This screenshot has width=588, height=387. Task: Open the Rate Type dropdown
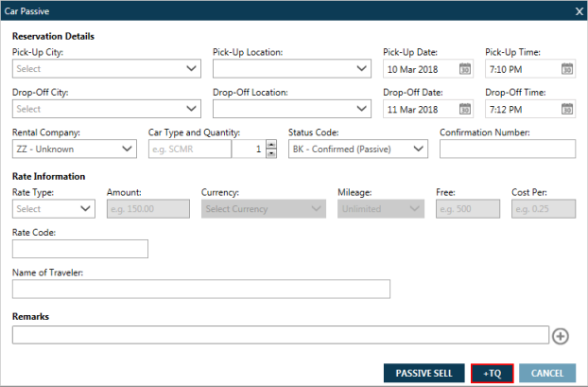pyautogui.click(x=86, y=208)
